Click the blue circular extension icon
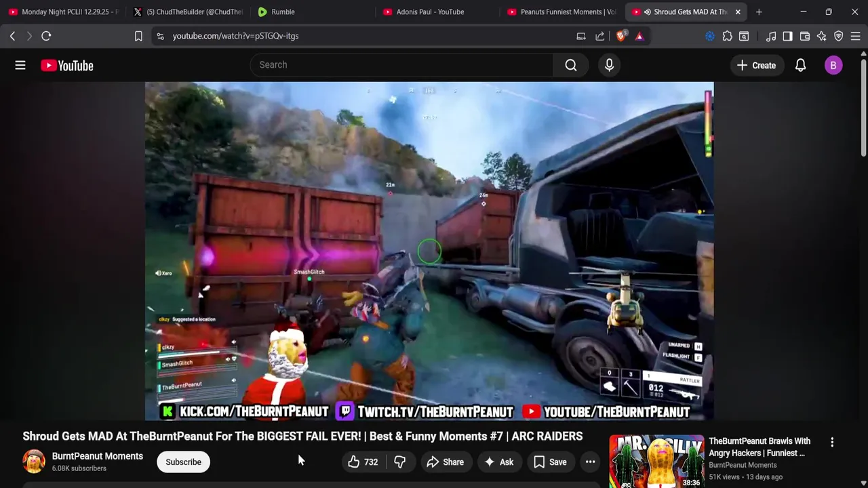The height and width of the screenshot is (488, 868). pyautogui.click(x=710, y=36)
